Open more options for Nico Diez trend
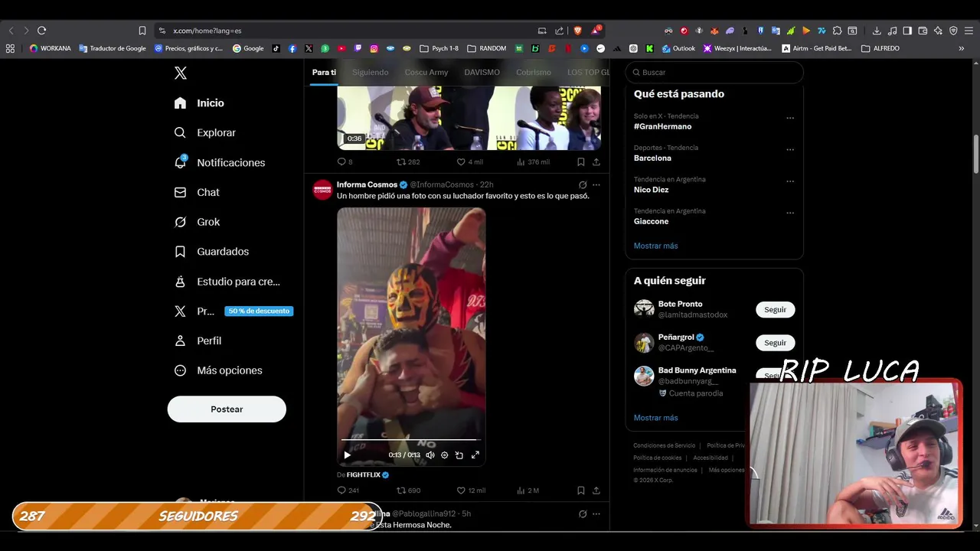Viewport: 980px width, 551px height. coord(790,181)
